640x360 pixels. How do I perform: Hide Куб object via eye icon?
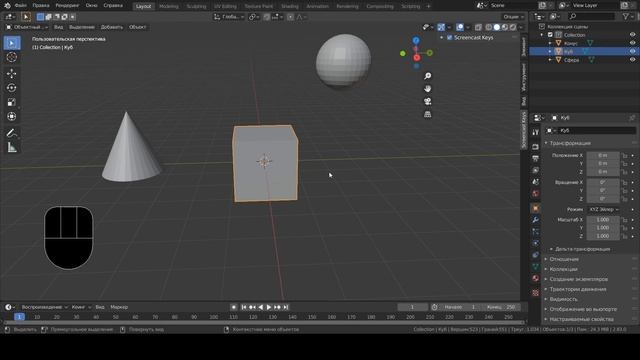click(632, 51)
